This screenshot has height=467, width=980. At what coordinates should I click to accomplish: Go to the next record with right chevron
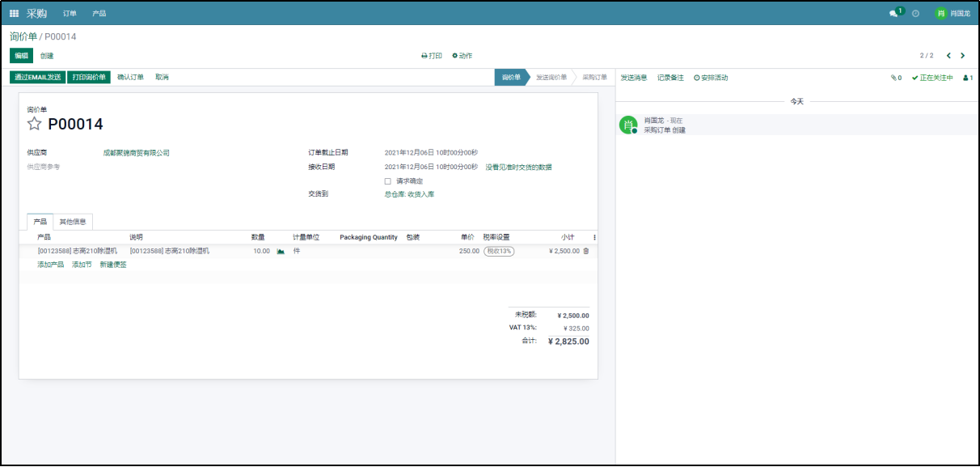click(962, 56)
